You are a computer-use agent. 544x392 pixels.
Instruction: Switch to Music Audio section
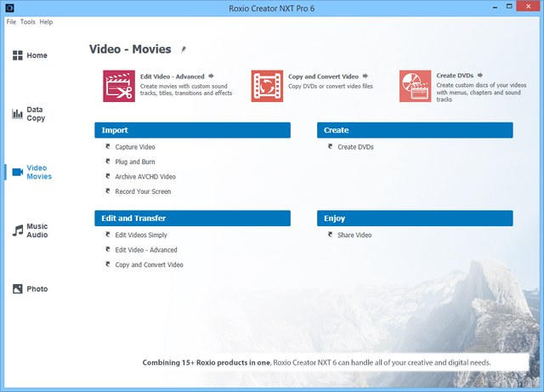(x=37, y=230)
